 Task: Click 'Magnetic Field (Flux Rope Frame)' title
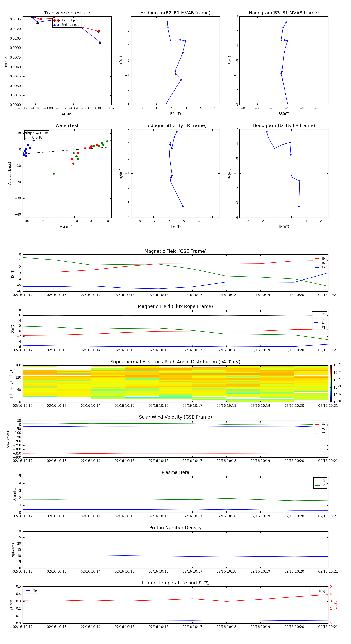[175, 307]
